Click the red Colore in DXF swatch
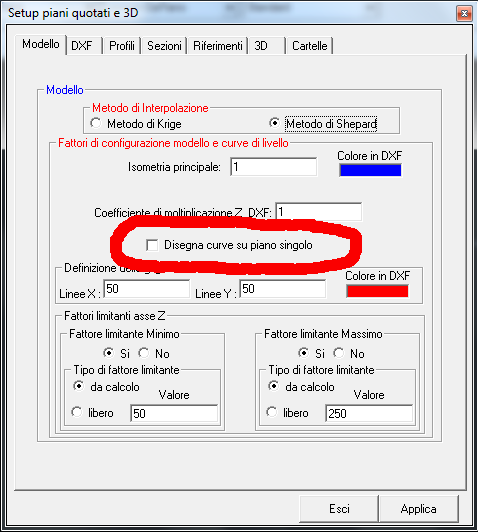Image resolution: width=478 pixels, height=532 pixels. (x=377, y=291)
